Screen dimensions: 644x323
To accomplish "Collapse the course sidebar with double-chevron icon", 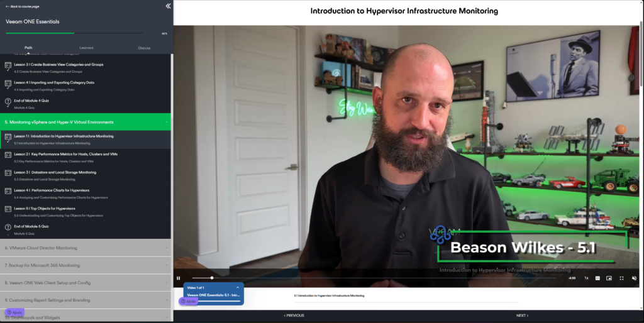I will click(x=168, y=6).
